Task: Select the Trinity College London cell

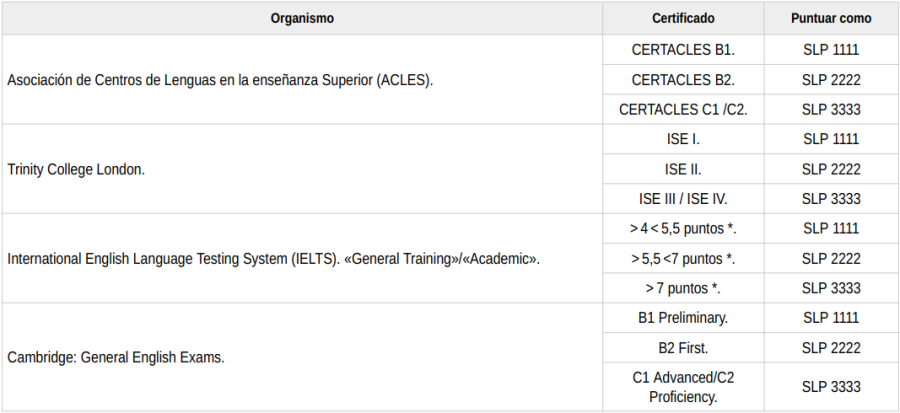Action: point(76,169)
